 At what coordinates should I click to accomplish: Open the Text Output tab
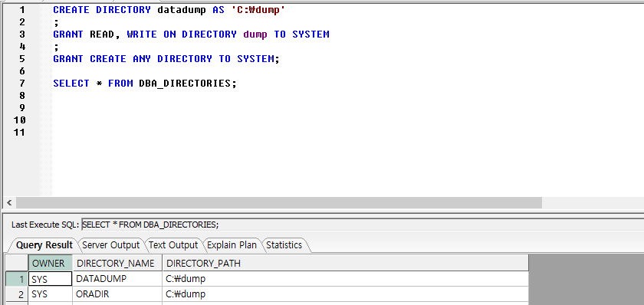point(173,245)
